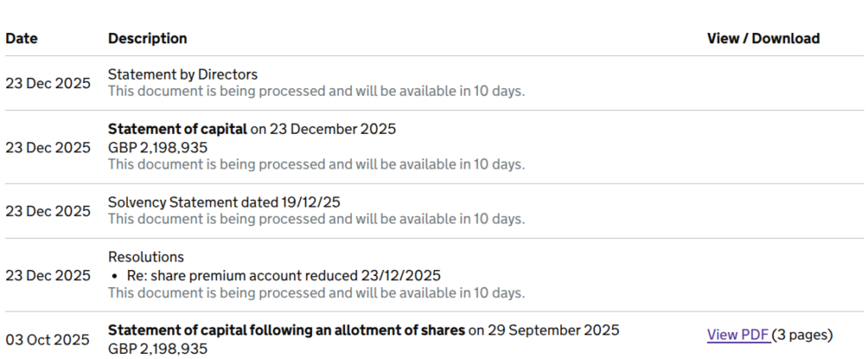Click the date beside Statement of capital GBP row

(x=47, y=147)
